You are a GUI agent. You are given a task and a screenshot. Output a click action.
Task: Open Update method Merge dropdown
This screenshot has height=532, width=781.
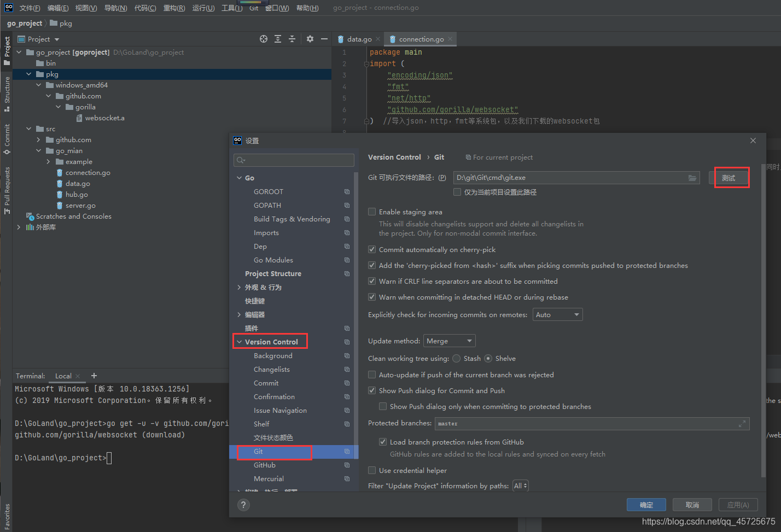point(449,341)
